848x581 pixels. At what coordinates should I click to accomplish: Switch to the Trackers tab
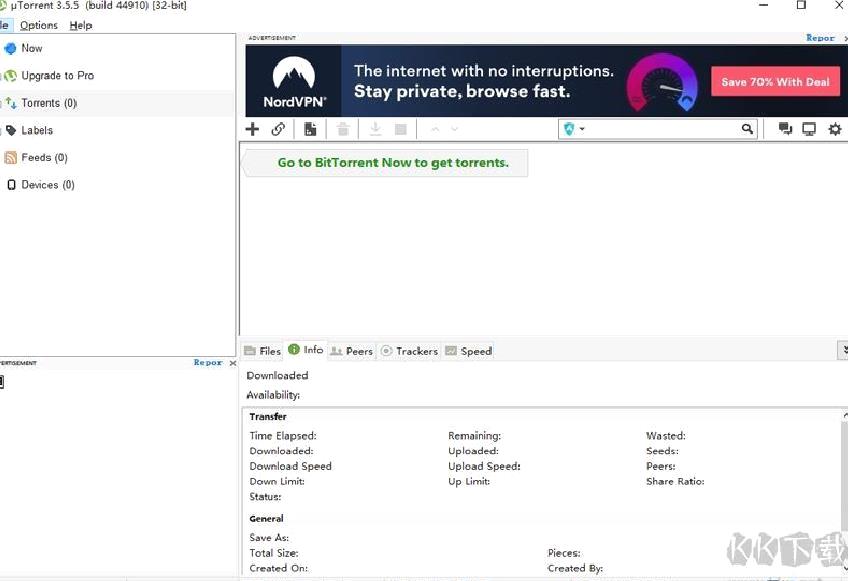pos(409,351)
